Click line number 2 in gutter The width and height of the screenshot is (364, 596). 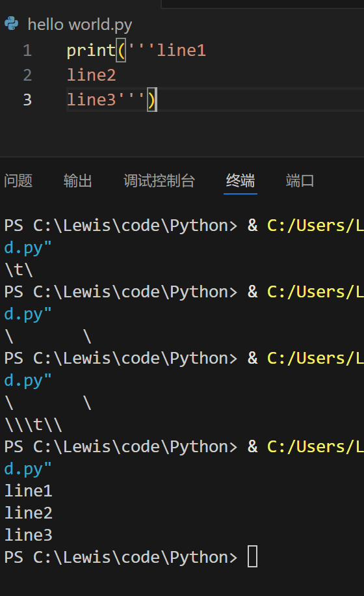pyautogui.click(x=27, y=75)
